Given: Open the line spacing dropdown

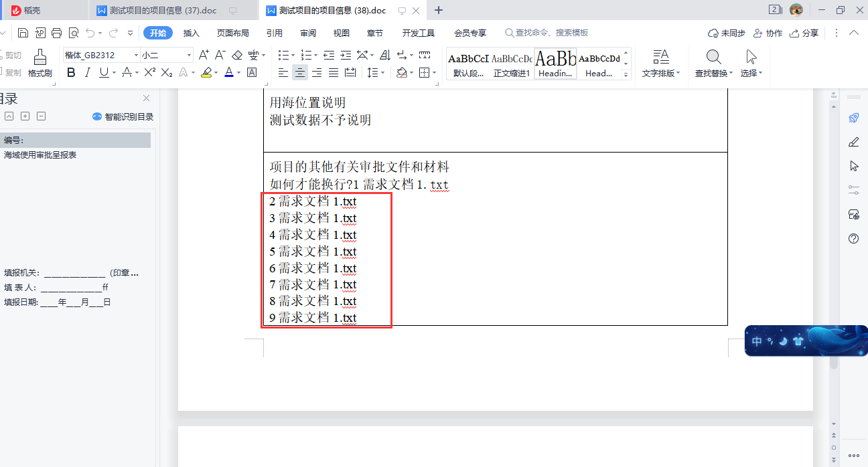Looking at the screenshot, I should [375, 72].
